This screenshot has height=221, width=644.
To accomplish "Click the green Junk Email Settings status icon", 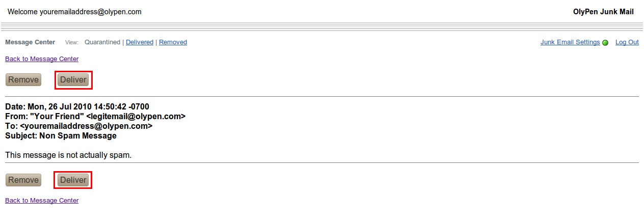I will coord(605,43).
